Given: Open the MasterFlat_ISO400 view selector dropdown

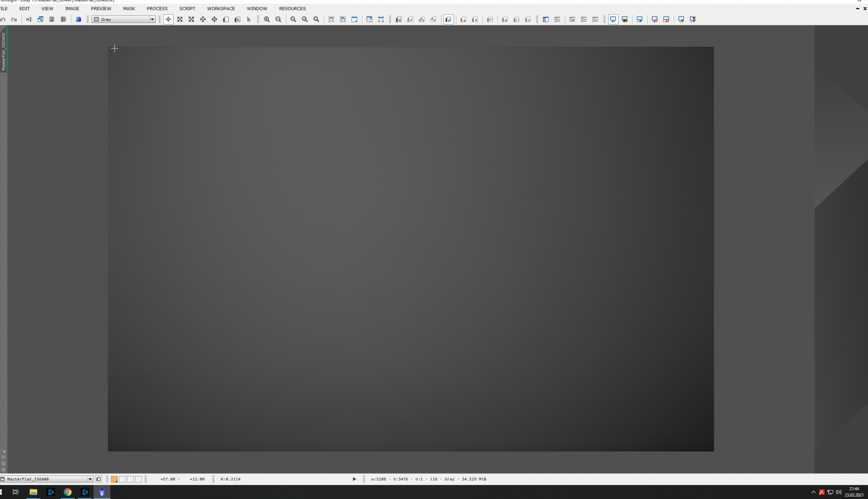Looking at the screenshot, I should 47,479.
